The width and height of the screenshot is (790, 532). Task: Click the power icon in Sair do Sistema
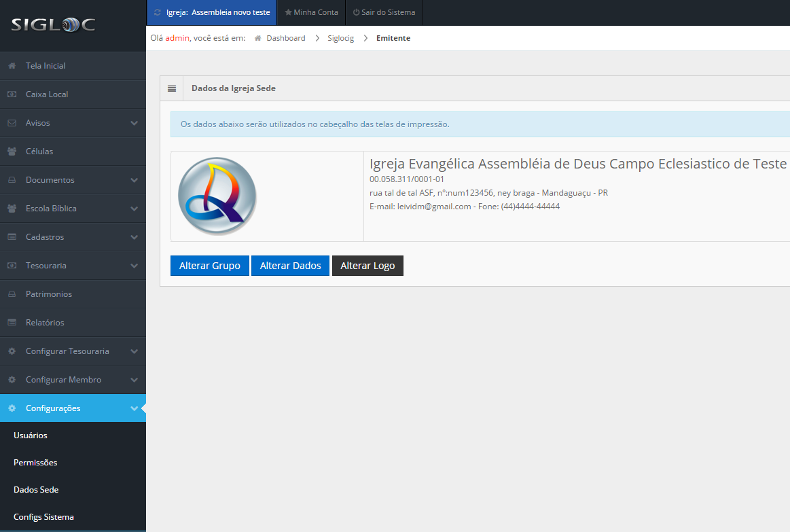pyautogui.click(x=356, y=12)
